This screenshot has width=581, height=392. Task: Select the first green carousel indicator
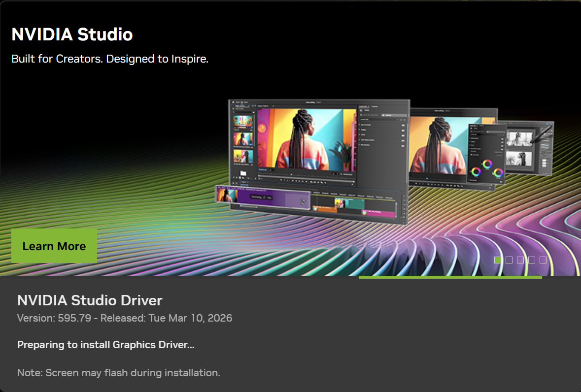pos(498,260)
